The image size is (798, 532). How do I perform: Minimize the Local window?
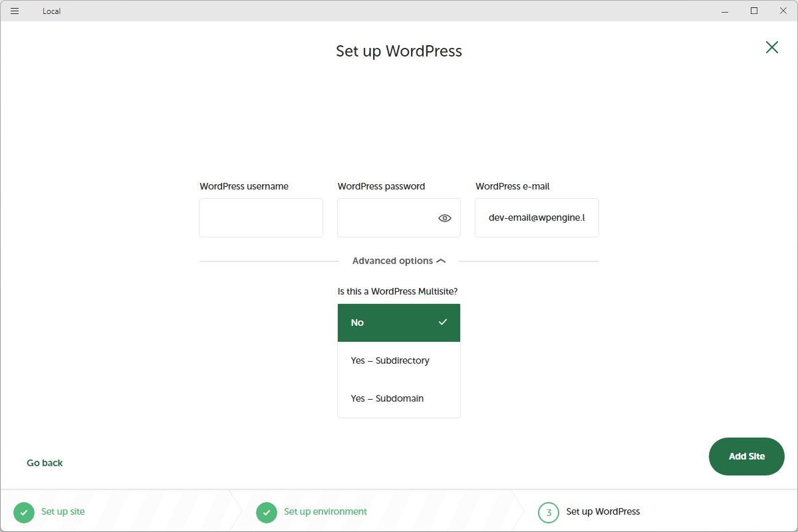pyautogui.click(x=724, y=11)
